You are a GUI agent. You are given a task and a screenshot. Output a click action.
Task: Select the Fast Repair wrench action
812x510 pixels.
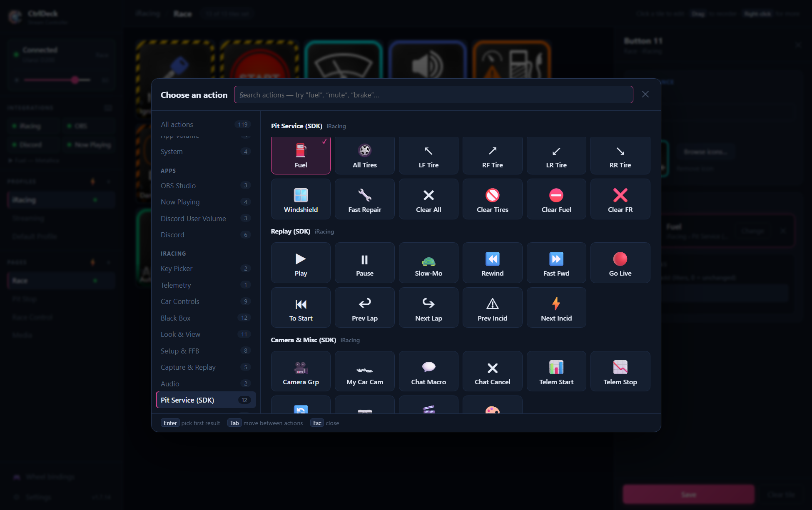point(365,199)
